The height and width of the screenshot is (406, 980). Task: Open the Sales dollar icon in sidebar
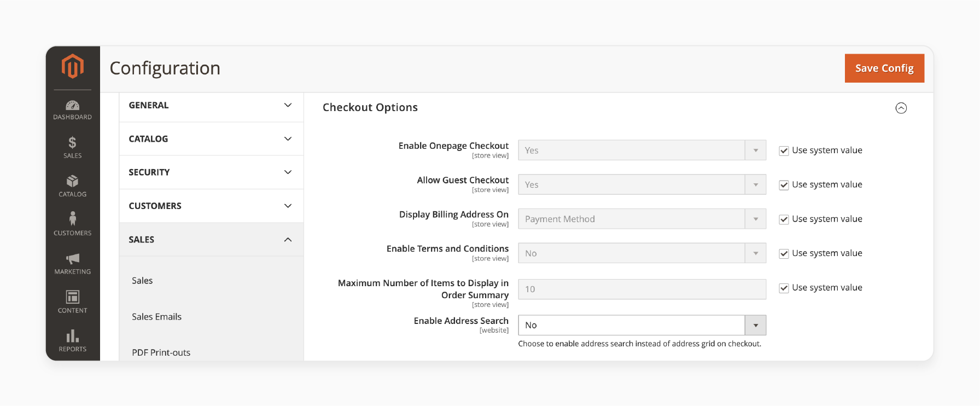tap(72, 143)
